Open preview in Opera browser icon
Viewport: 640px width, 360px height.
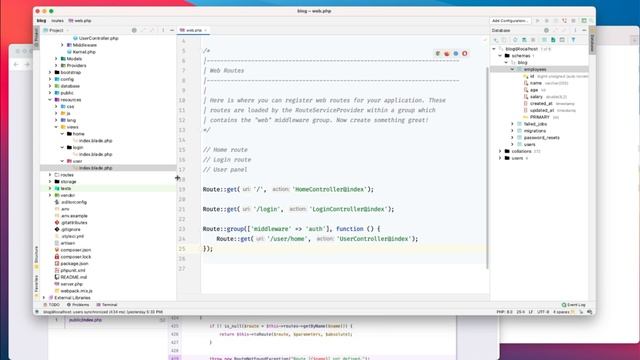pyautogui.click(x=464, y=53)
